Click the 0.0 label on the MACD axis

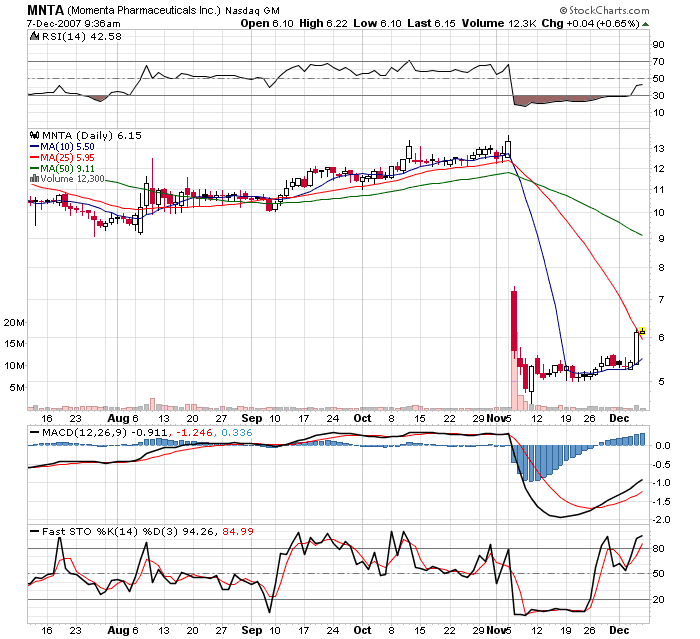[x=662, y=446]
